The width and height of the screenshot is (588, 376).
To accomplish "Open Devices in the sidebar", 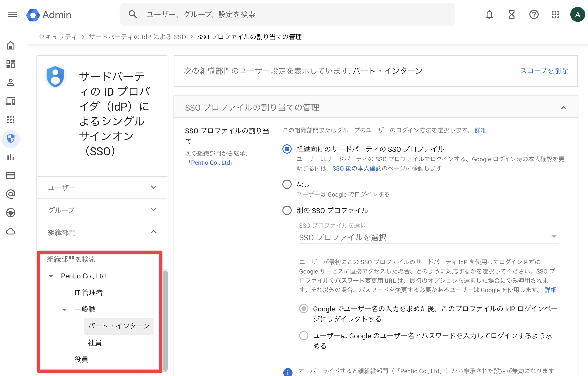I will pos(11,101).
